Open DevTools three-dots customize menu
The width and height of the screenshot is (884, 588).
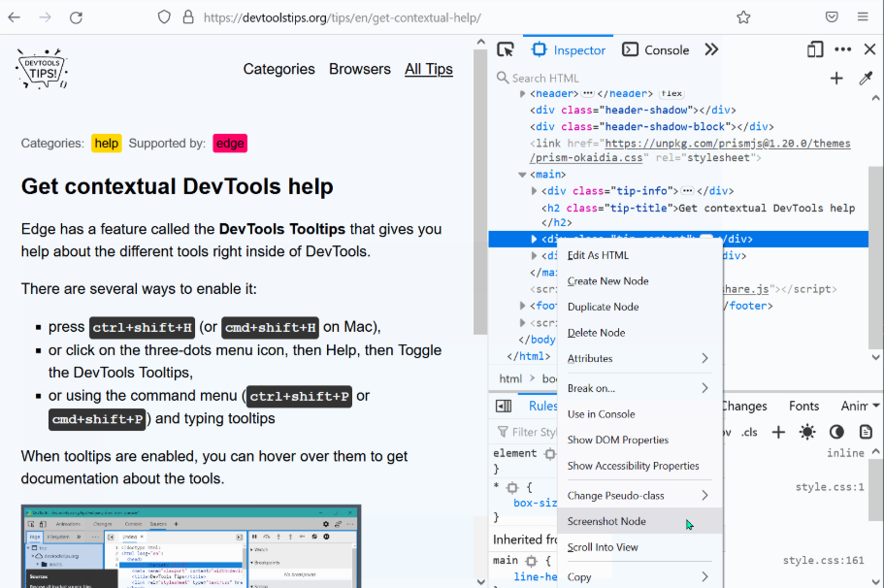click(x=842, y=49)
